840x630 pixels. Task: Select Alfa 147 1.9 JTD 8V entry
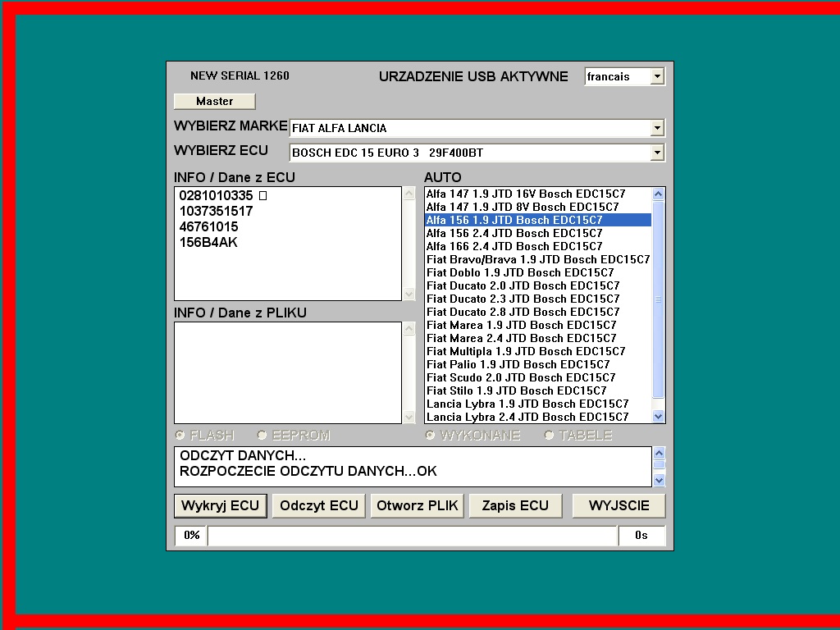[x=538, y=207]
